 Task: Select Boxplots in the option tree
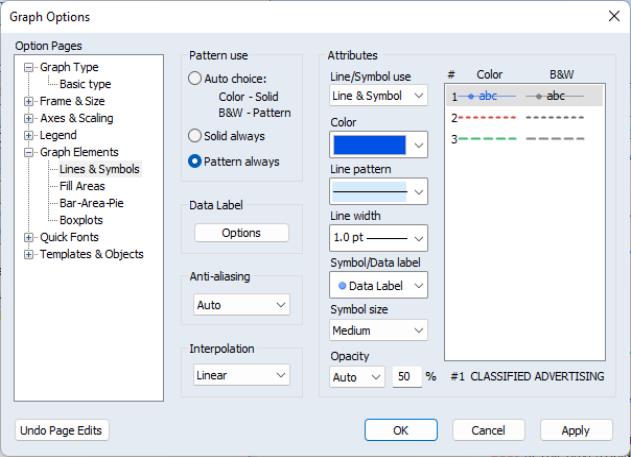(81, 220)
